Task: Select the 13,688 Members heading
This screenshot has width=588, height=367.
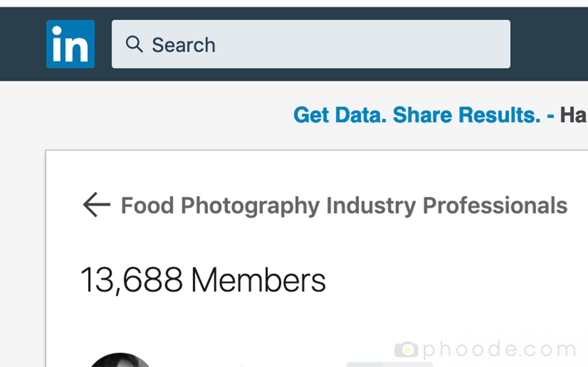Action: point(203,280)
